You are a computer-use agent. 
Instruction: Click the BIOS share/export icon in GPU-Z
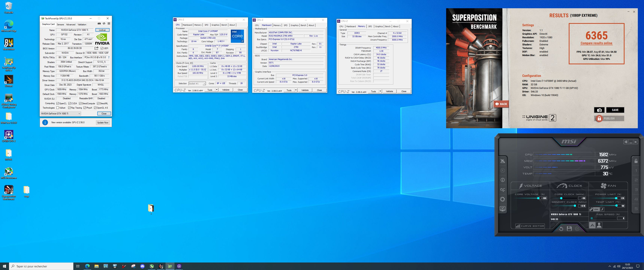tap(96, 48)
